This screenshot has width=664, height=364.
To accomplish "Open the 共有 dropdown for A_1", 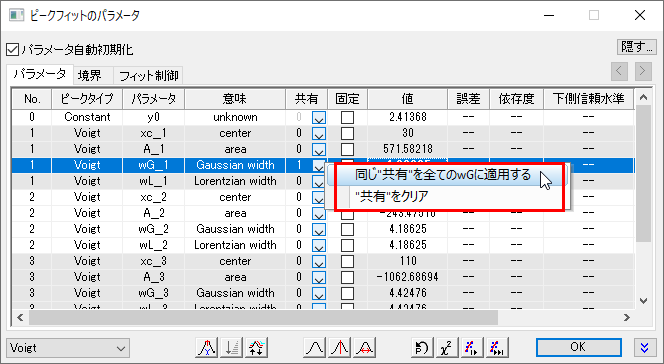I will (x=319, y=149).
